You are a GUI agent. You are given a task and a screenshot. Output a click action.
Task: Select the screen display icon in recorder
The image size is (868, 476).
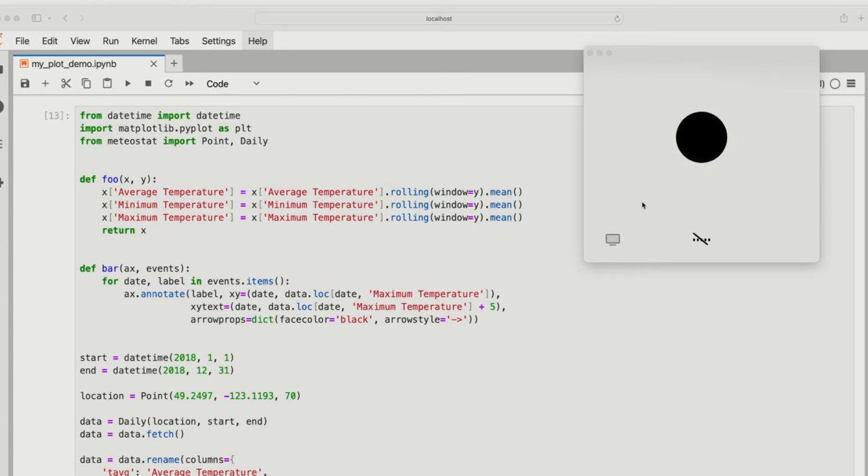tap(612, 239)
